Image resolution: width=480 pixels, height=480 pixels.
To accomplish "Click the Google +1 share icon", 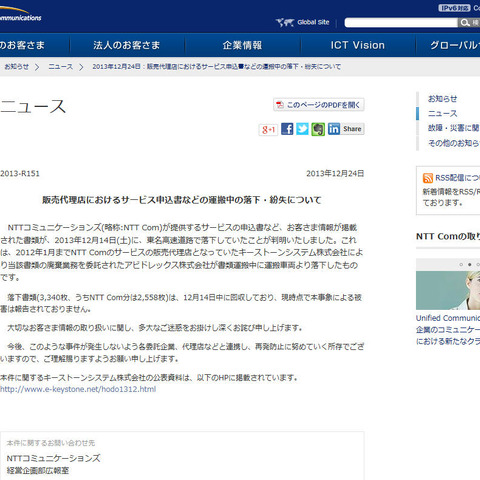I will pos(268,129).
